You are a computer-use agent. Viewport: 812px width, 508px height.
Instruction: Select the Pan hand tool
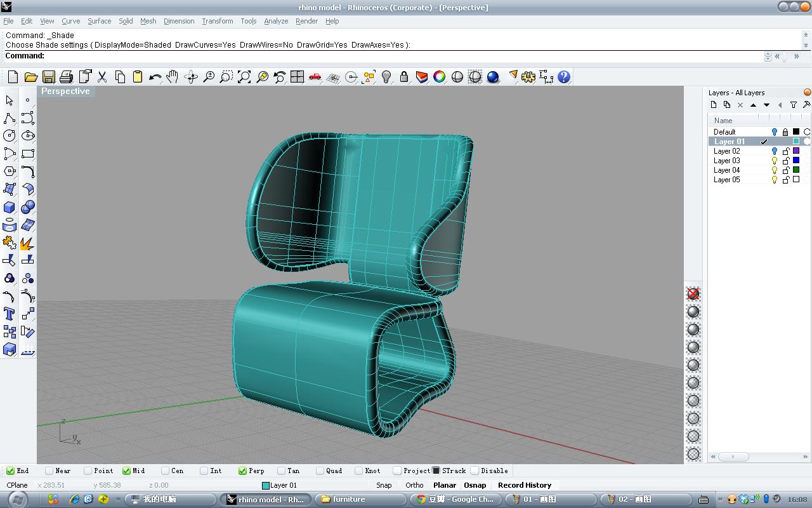pyautogui.click(x=173, y=77)
